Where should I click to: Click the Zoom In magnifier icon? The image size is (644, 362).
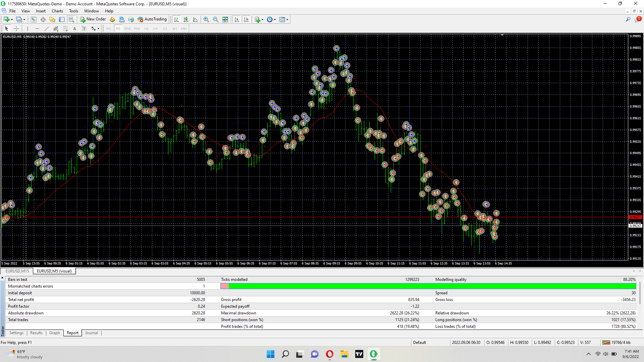pyautogui.click(x=206, y=19)
